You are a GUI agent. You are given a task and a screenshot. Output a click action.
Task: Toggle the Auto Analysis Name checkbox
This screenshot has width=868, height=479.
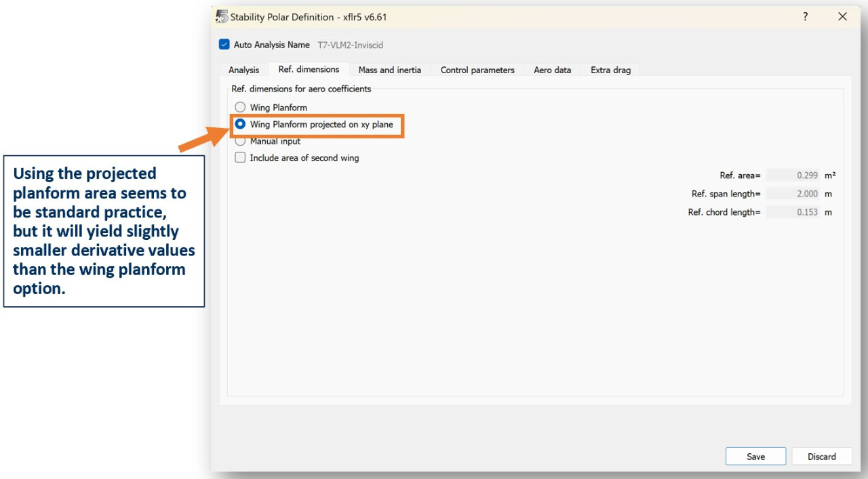[x=224, y=45]
